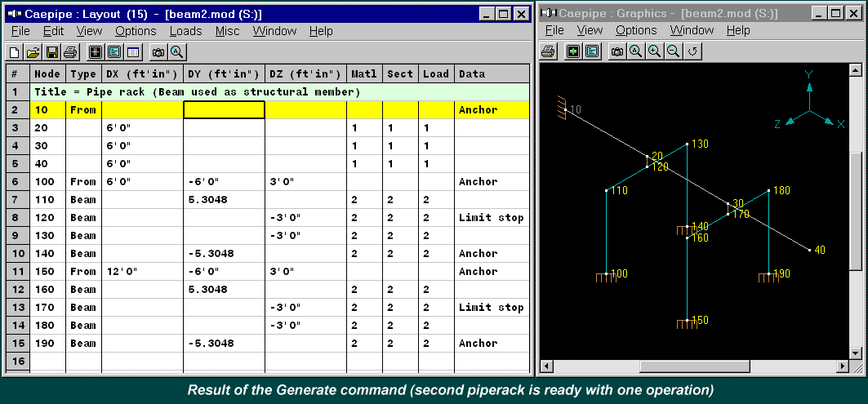Screen dimensions: 868x404
Task: Click the Print icon in Graphics window toolbar
Action: [x=548, y=51]
